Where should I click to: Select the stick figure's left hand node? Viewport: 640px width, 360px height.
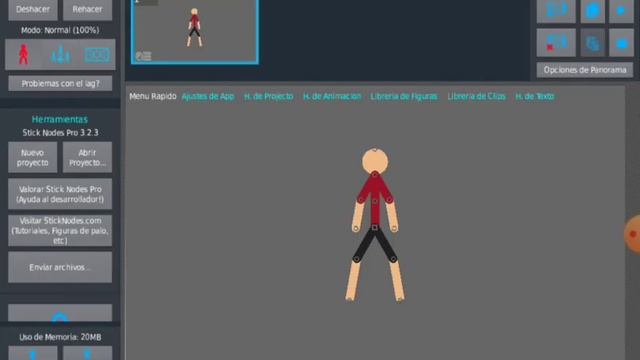pyautogui.click(x=356, y=229)
